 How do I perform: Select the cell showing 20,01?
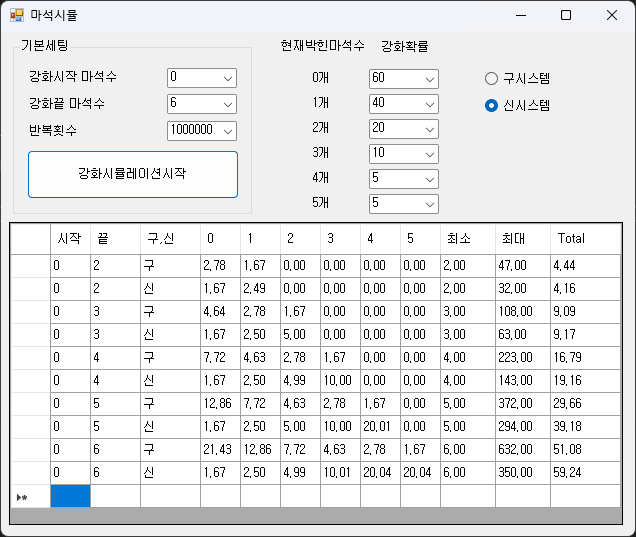pos(380,427)
